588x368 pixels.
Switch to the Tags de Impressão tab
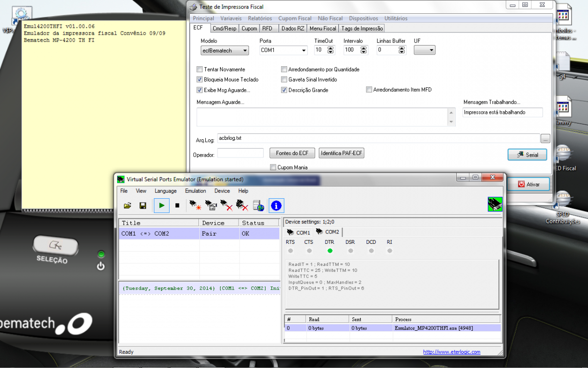[x=362, y=28]
